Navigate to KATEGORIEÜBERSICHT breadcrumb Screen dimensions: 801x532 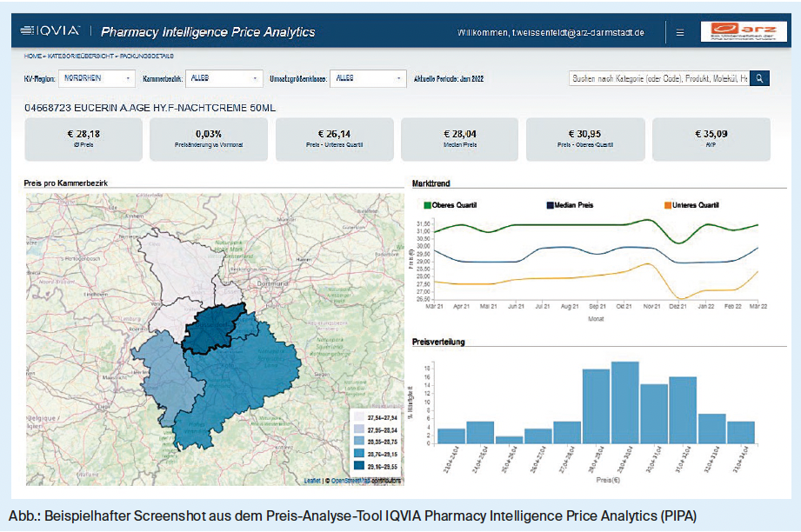pyautogui.click(x=81, y=57)
